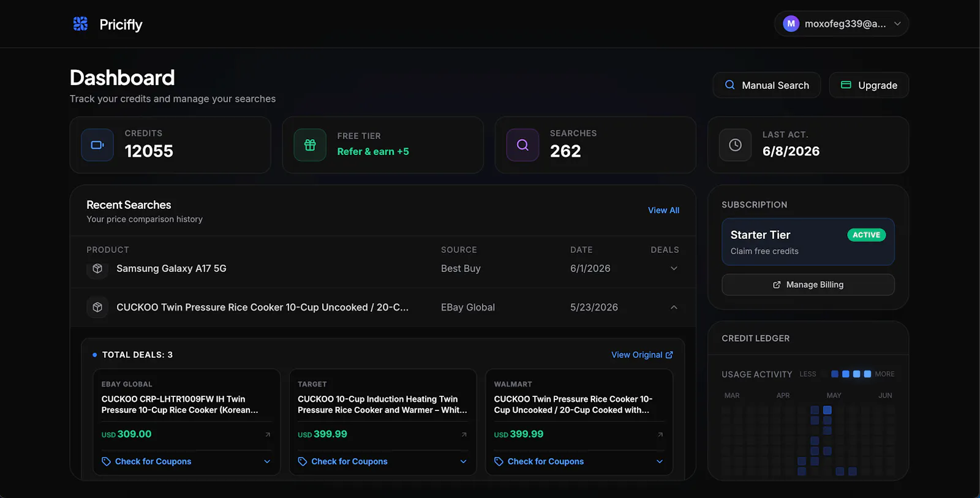Open the eBay Global deal arrow icon
The height and width of the screenshot is (498, 980).
tap(268, 434)
